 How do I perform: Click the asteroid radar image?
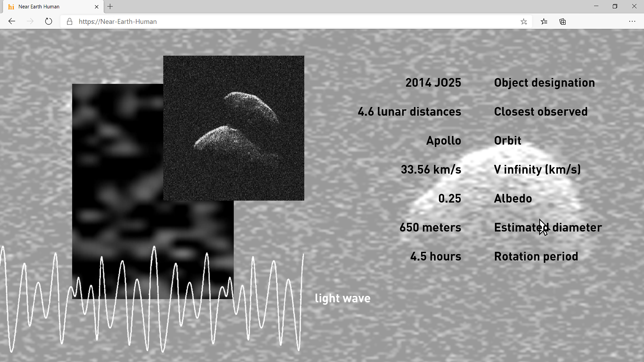(233, 128)
